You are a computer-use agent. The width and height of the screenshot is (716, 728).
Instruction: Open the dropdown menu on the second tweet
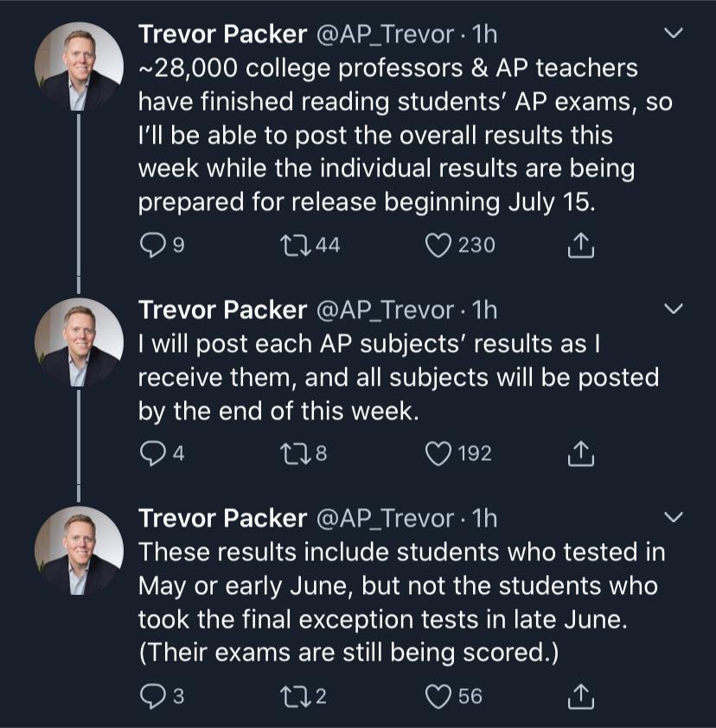coord(672,307)
